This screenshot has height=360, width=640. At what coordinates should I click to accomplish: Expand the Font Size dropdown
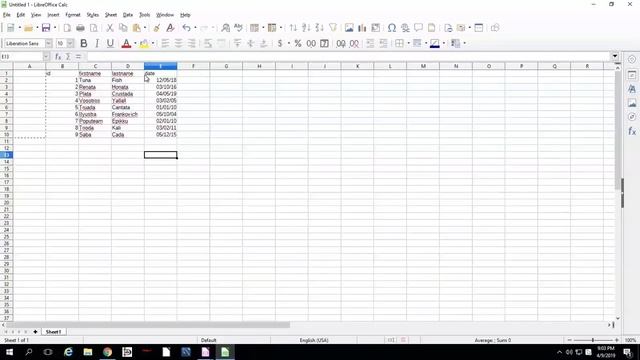pos(70,43)
